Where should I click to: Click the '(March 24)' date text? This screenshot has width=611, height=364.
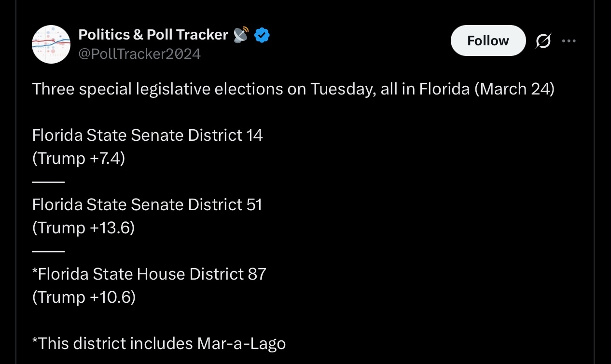pyautogui.click(x=514, y=89)
